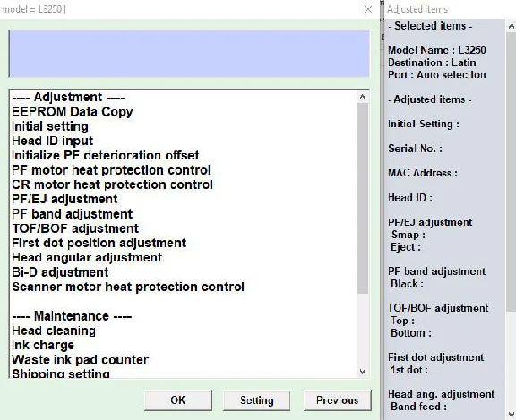This screenshot has height=420, width=516.
Task: Choose First dot position adjustment
Action: point(99,243)
